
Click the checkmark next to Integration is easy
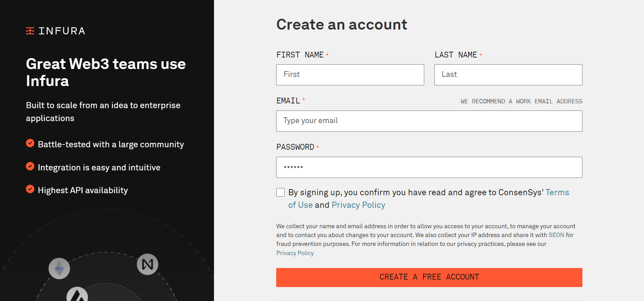point(30,166)
